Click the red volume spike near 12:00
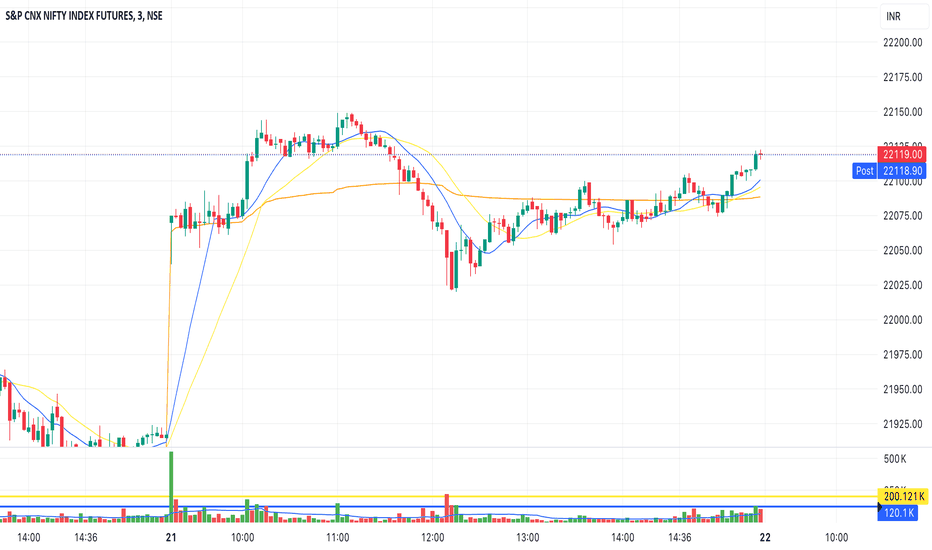This screenshot has height=550, width=932. (x=447, y=508)
